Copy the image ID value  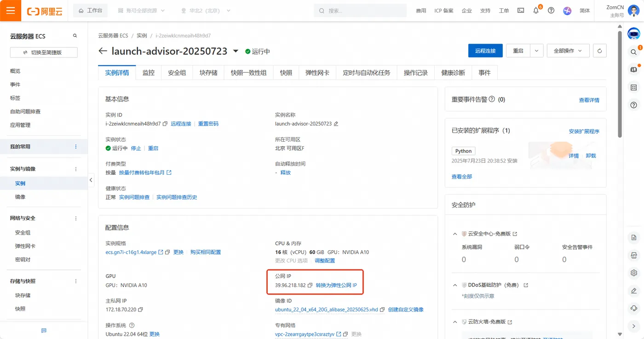click(x=382, y=310)
